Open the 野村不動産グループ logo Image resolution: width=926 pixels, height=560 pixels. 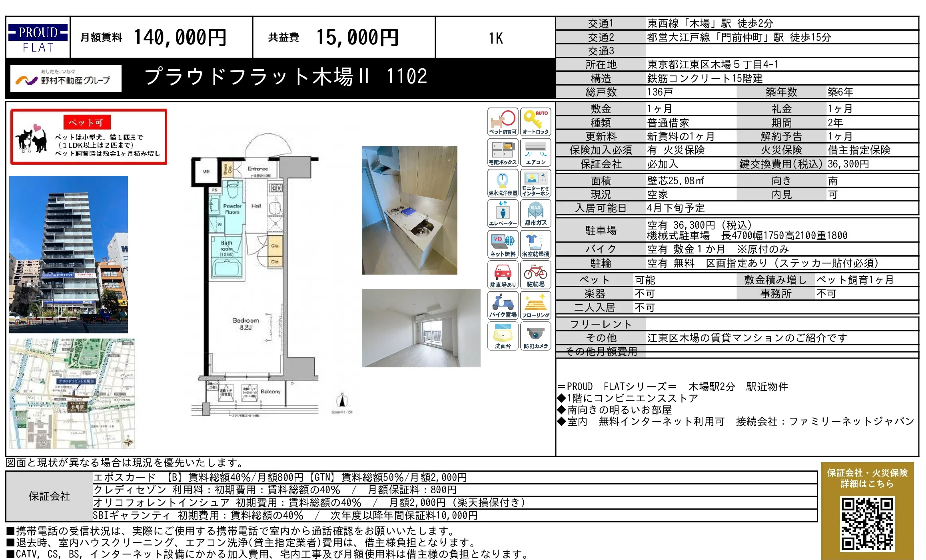[x=65, y=78]
